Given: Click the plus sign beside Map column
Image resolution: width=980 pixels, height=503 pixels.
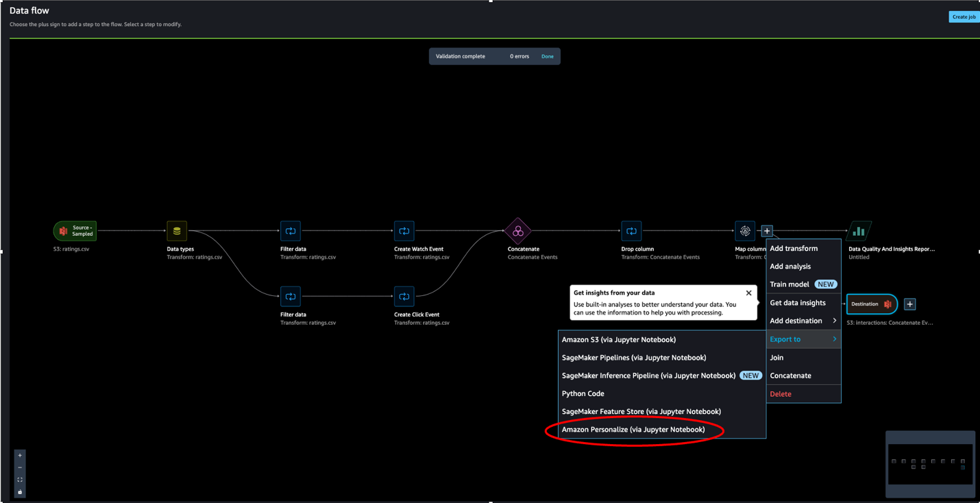Looking at the screenshot, I should (x=767, y=231).
